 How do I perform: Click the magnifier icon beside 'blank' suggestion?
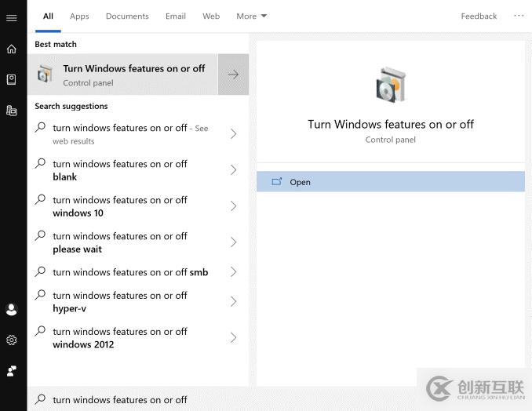pyautogui.click(x=40, y=163)
